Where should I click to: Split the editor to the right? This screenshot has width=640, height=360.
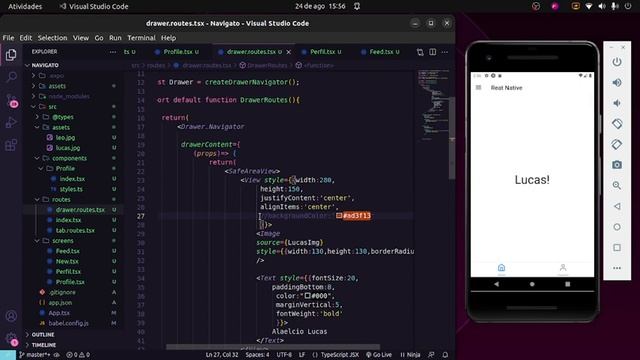click(433, 52)
